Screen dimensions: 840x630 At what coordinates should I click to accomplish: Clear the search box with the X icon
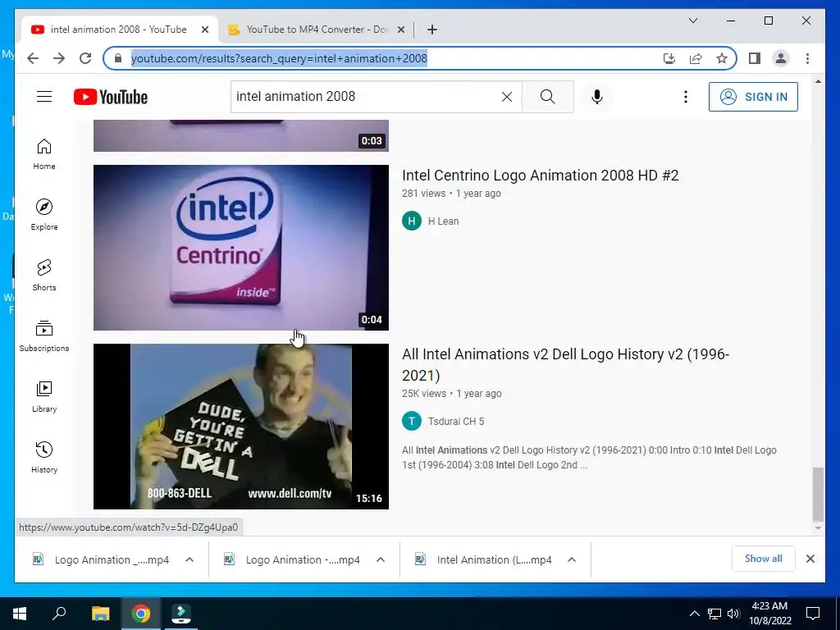(x=507, y=97)
